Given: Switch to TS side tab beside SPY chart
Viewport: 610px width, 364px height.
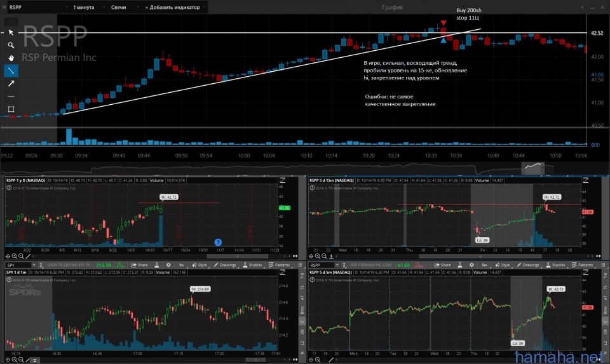Looking at the screenshot, I should (x=302, y=287).
